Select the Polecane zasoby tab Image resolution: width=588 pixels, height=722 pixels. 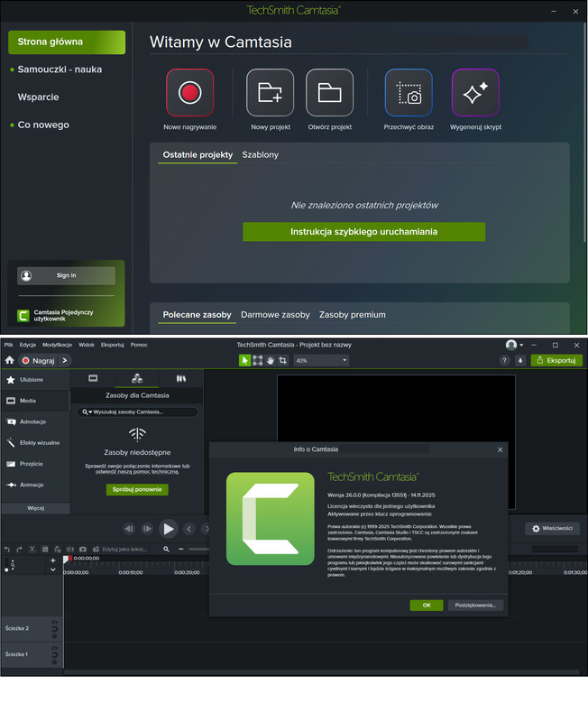tap(197, 315)
